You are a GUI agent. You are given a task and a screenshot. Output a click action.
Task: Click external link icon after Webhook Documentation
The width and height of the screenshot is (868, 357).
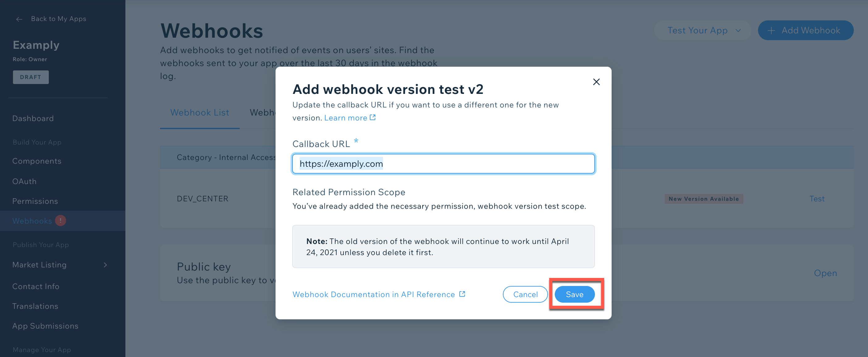click(462, 294)
